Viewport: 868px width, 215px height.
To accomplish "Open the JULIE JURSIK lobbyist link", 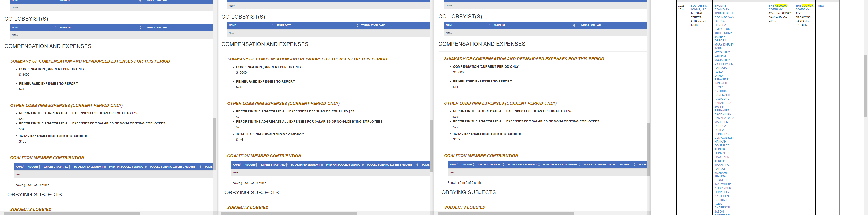I will point(723,33).
